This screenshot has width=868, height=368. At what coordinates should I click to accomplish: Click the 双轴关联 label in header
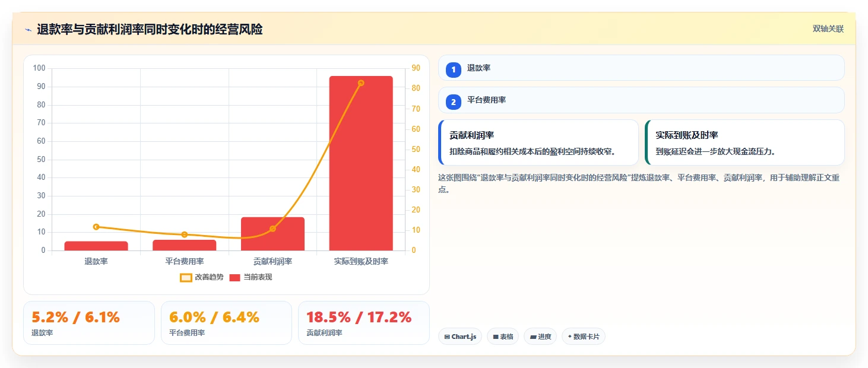click(828, 29)
